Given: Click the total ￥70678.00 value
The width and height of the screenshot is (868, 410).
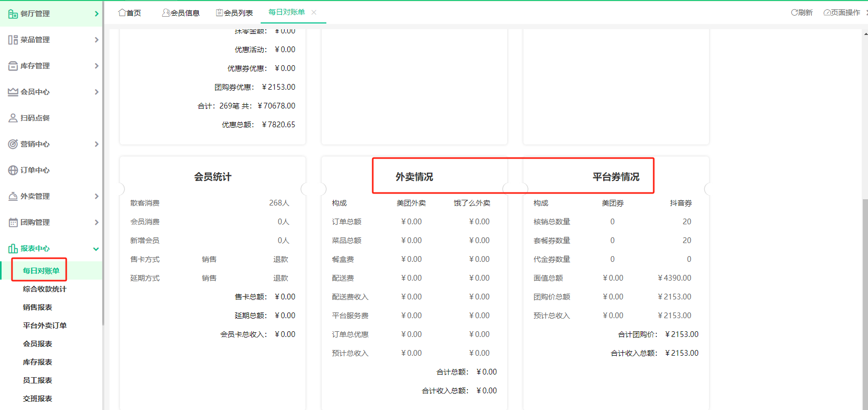Looking at the screenshot, I should click(276, 106).
